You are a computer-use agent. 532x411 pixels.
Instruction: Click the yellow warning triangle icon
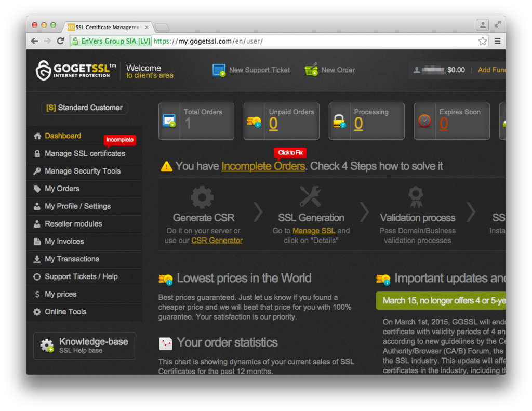point(167,166)
